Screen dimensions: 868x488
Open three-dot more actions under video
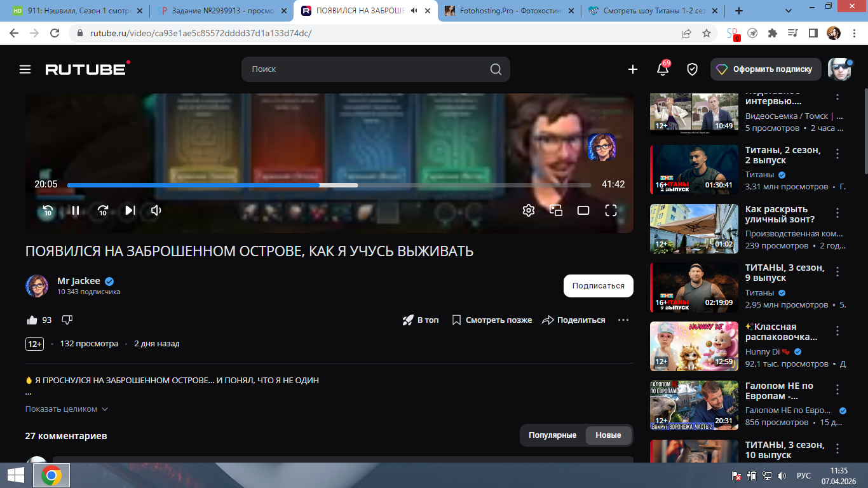pyautogui.click(x=623, y=320)
